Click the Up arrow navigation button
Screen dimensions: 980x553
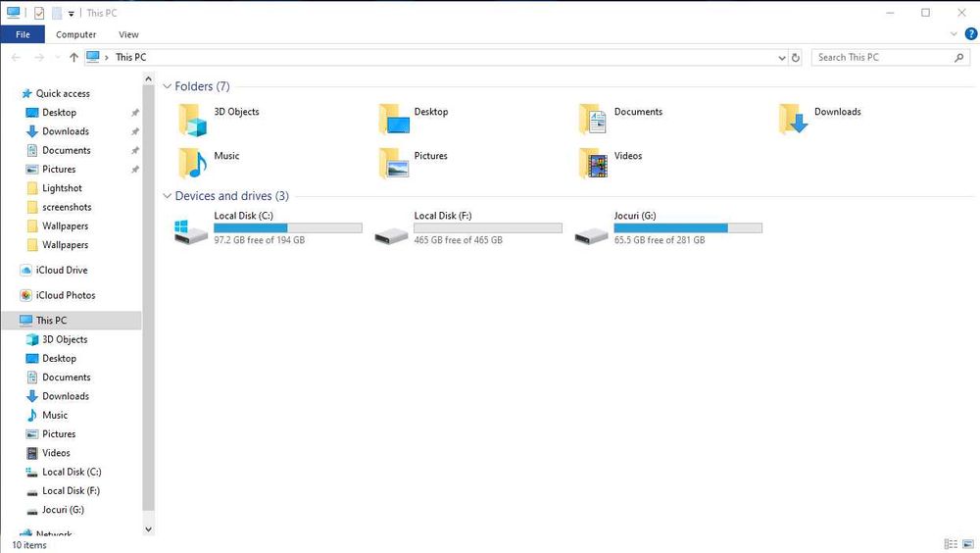point(73,58)
